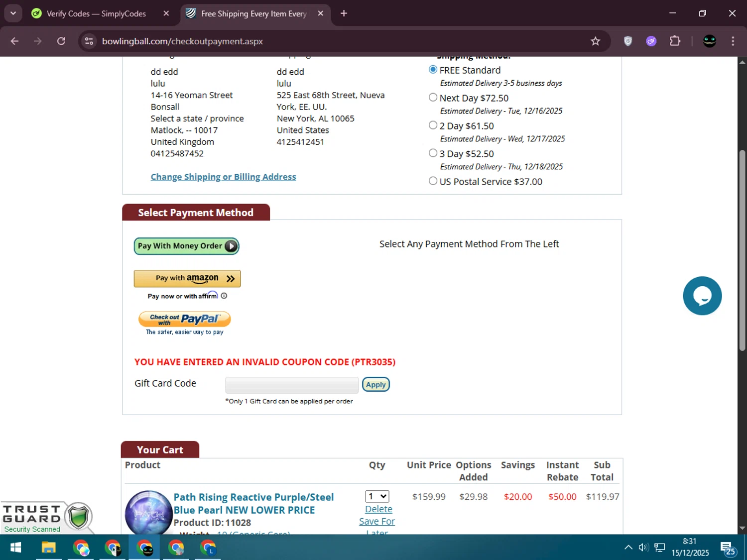The height and width of the screenshot is (560, 747).
Task: Check out with PayPal
Action: [185, 319]
